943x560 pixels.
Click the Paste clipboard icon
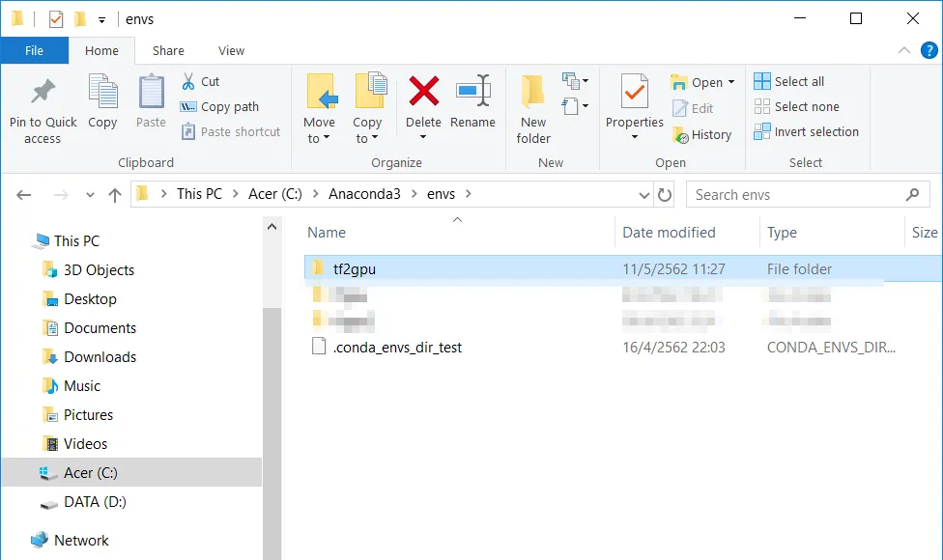151,92
